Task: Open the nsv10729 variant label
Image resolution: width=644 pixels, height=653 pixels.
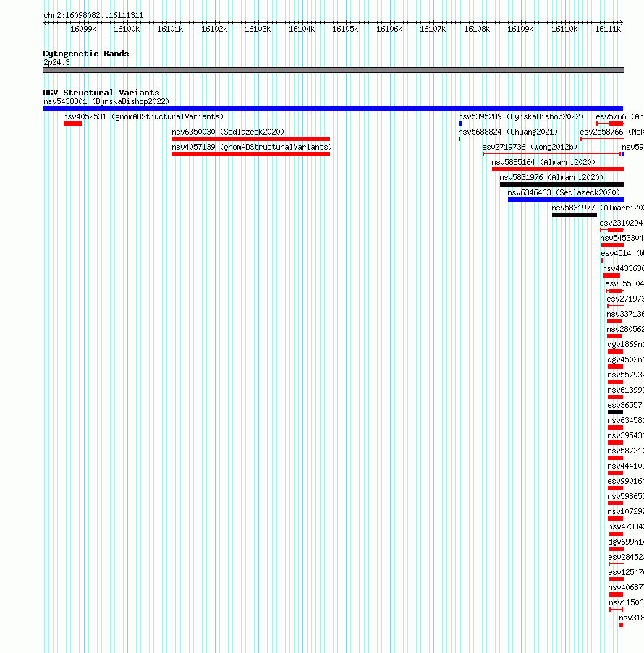Action: (x=626, y=512)
